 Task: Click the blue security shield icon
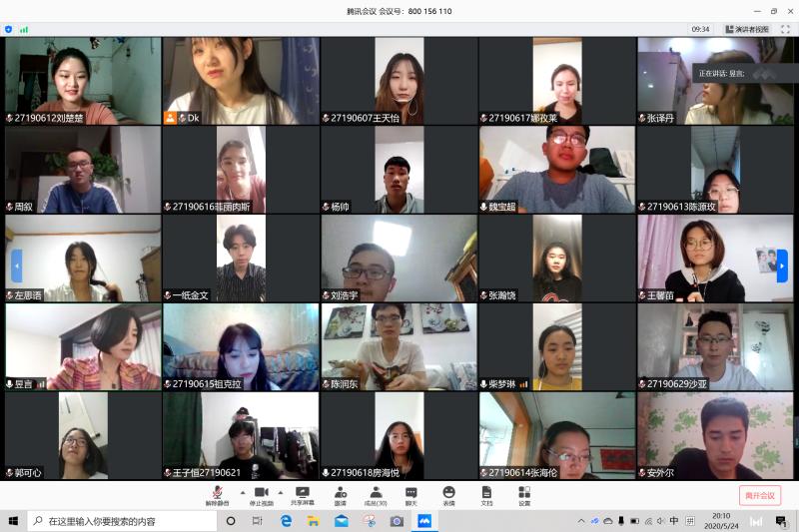pyautogui.click(x=9, y=29)
